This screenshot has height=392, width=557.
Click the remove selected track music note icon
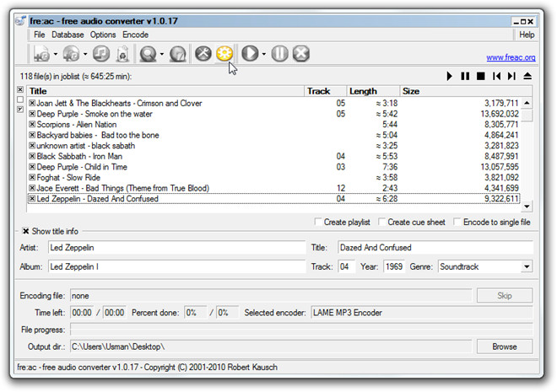click(x=101, y=54)
